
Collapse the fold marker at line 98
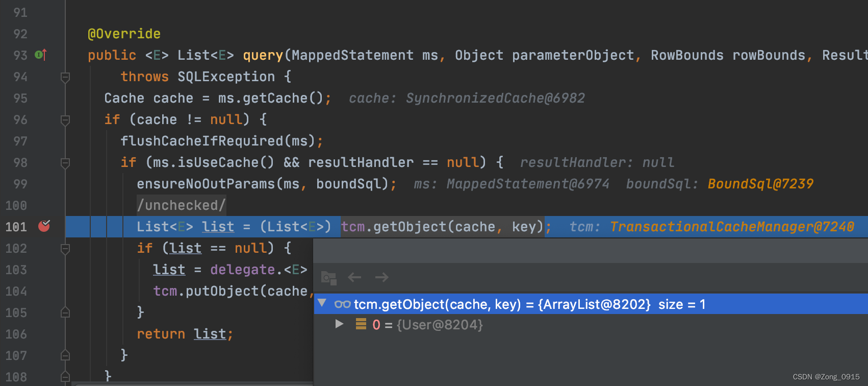click(65, 163)
